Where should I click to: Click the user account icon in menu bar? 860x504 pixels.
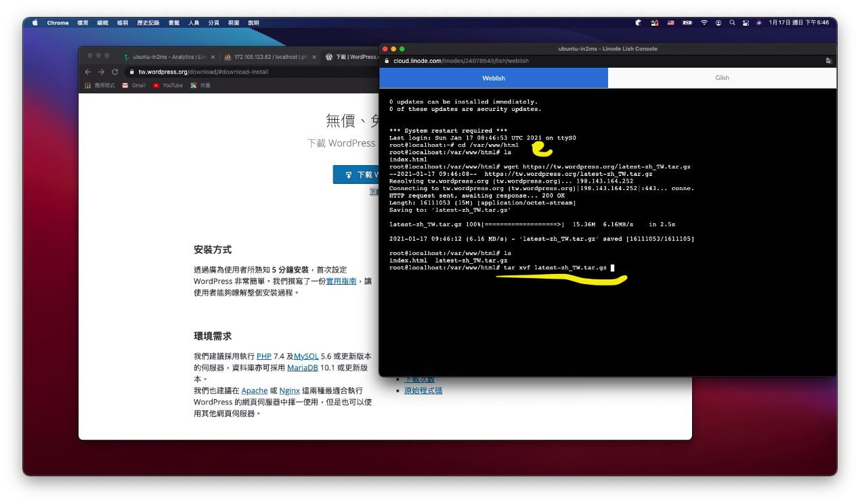(x=718, y=22)
